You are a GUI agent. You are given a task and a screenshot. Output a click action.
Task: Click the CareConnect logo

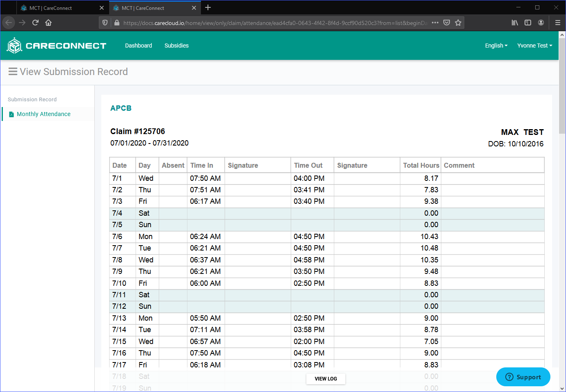point(57,46)
